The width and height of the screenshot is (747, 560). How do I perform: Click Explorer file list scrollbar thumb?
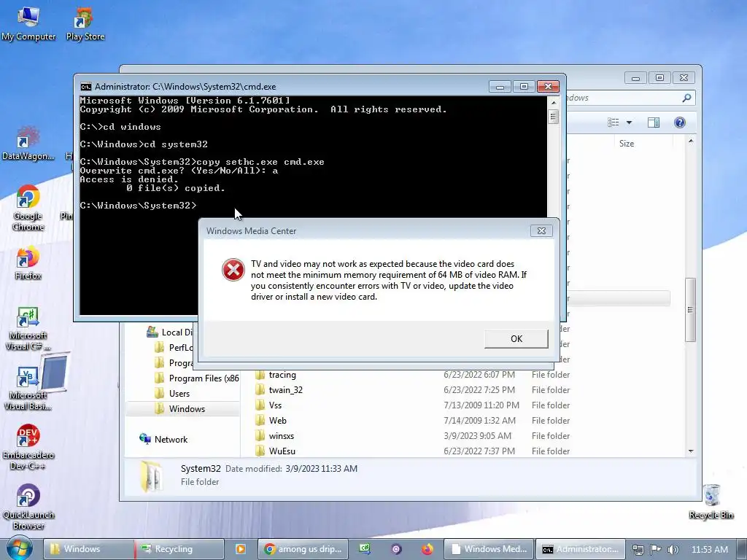[690, 309]
